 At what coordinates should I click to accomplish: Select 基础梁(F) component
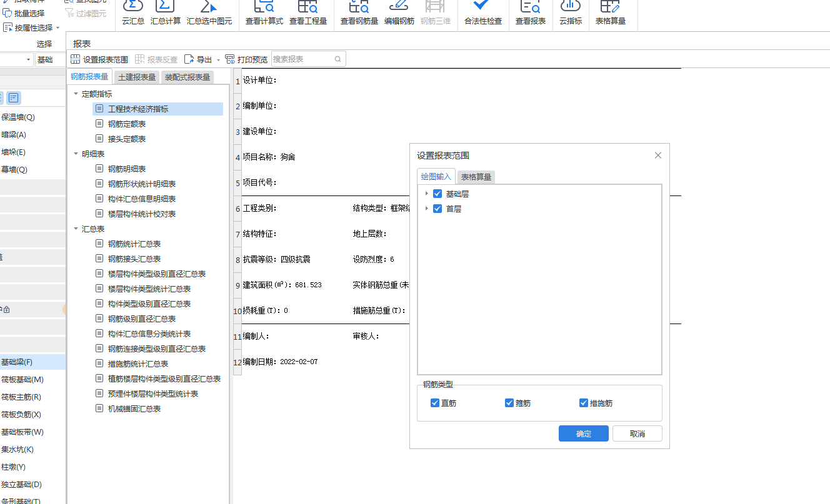[32, 362]
